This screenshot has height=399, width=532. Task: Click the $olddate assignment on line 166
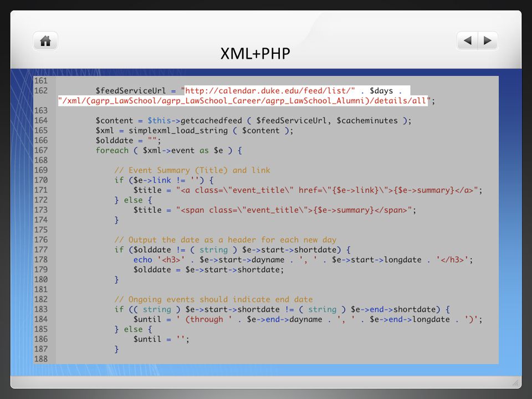click(128, 140)
